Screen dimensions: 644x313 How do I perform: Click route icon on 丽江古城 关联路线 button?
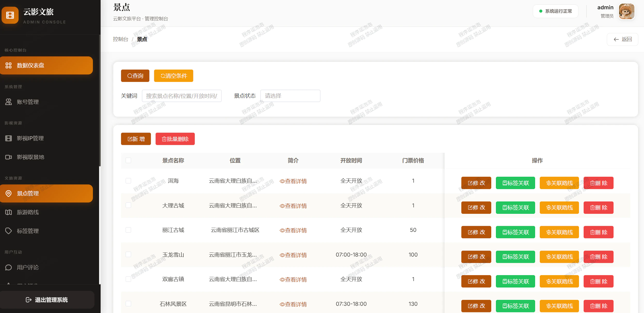[x=549, y=232]
